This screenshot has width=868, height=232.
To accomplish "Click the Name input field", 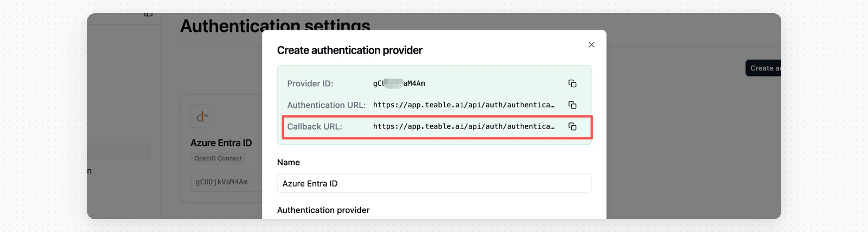I will [434, 183].
